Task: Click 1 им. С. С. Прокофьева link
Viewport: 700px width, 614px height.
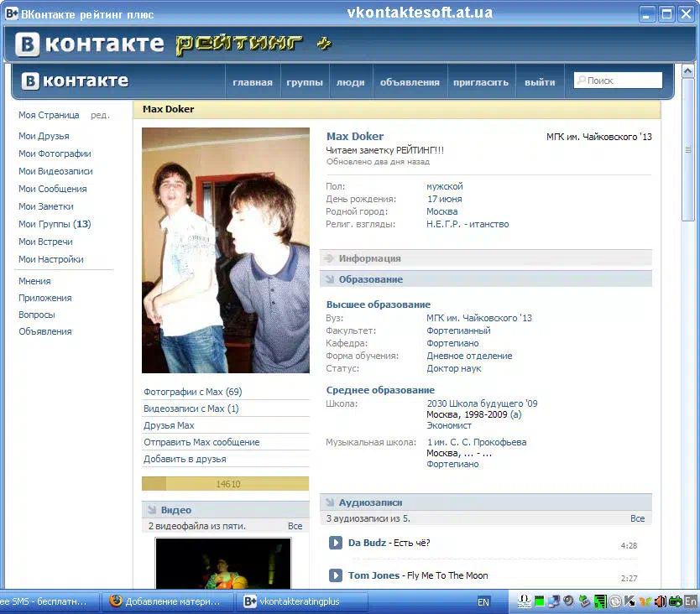Action: point(477,442)
